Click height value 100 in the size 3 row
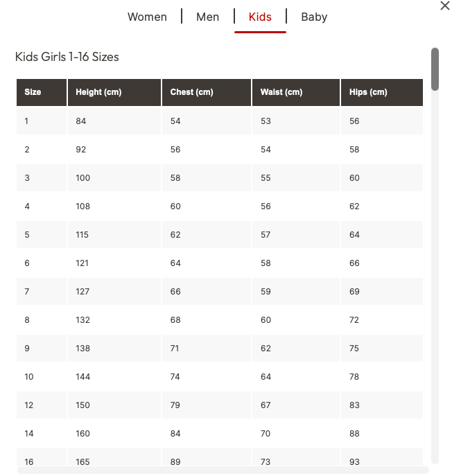Image resolution: width=452 pixels, height=476 pixels. point(83,178)
